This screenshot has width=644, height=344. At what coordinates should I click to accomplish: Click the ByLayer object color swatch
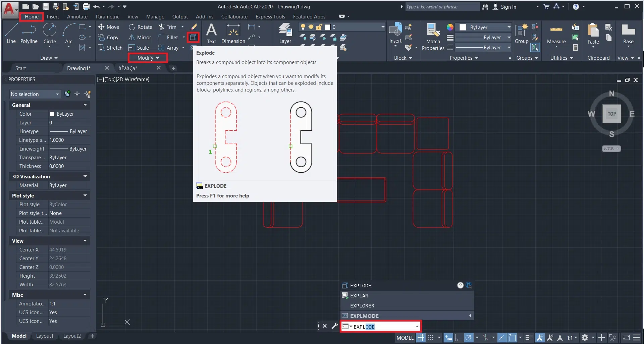463,27
